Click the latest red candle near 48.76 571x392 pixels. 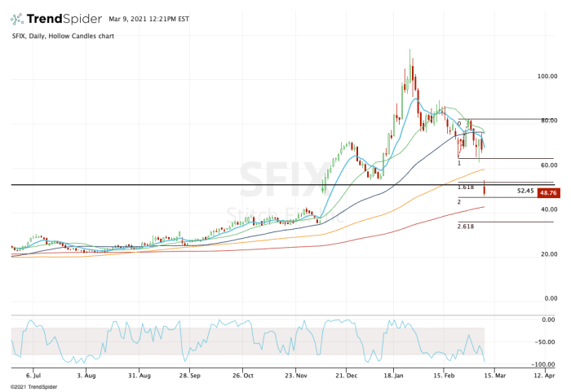point(485,190)
